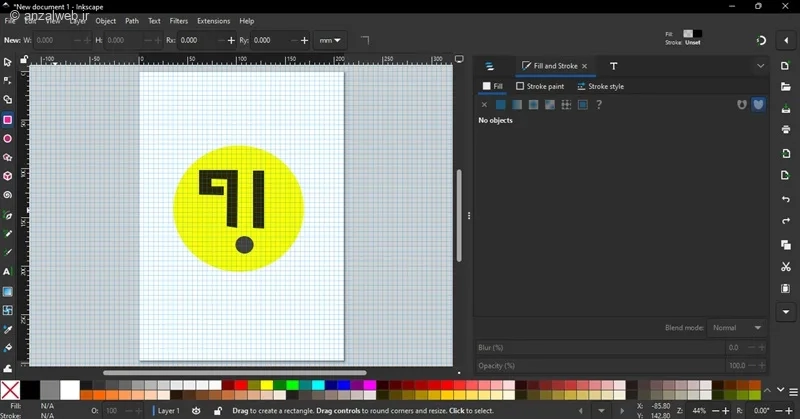This screenshot has width=800, height=419.
Task: Toggle Layer 1 visibility eye icon
Action: [x=196, y=411]
